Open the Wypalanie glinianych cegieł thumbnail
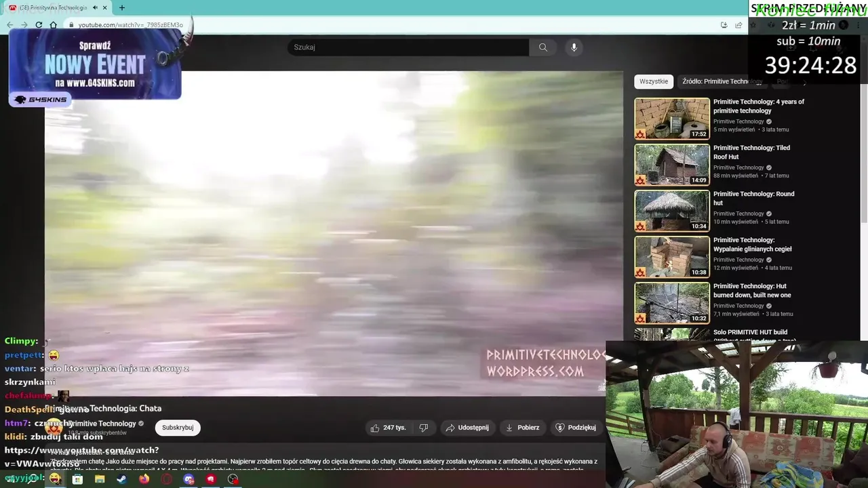The height and width of the screenshot is (488, 868). (x=672, y=257)
